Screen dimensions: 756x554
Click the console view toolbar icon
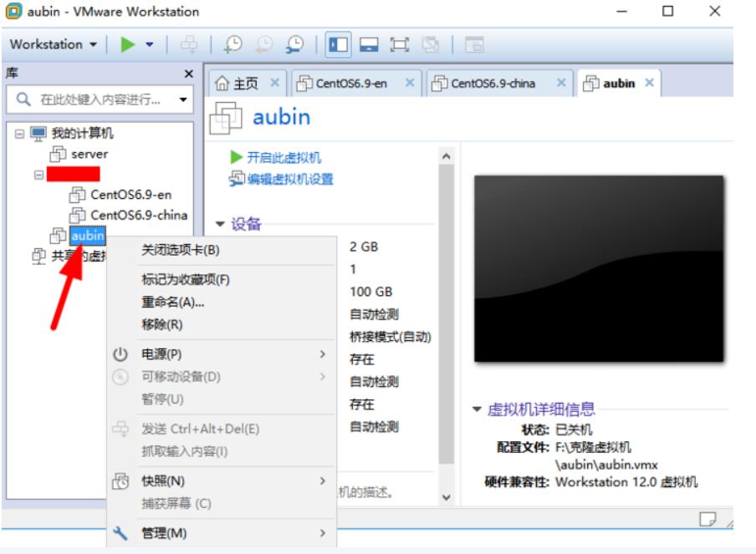474,45
